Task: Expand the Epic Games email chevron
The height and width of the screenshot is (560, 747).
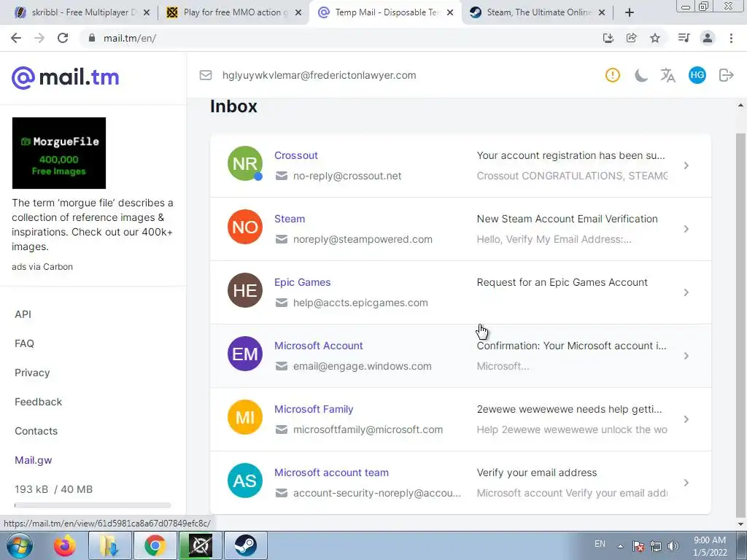Action: point(686,292)
